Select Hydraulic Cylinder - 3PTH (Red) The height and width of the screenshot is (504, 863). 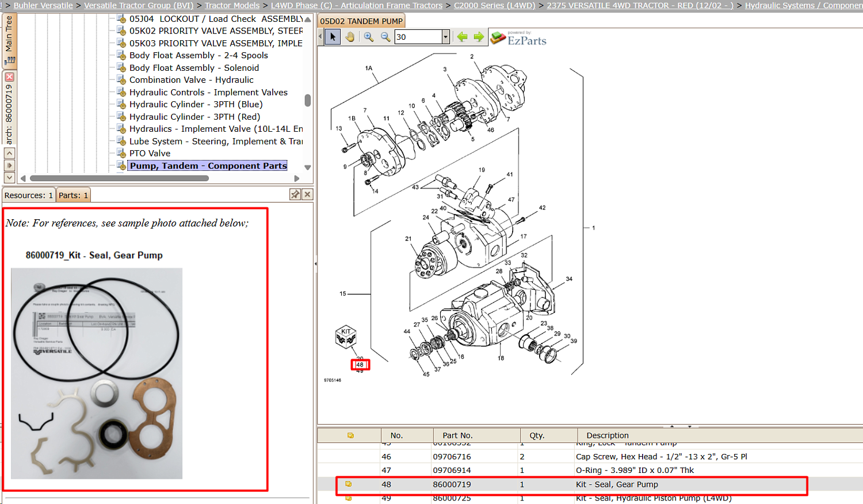(194, 117)
